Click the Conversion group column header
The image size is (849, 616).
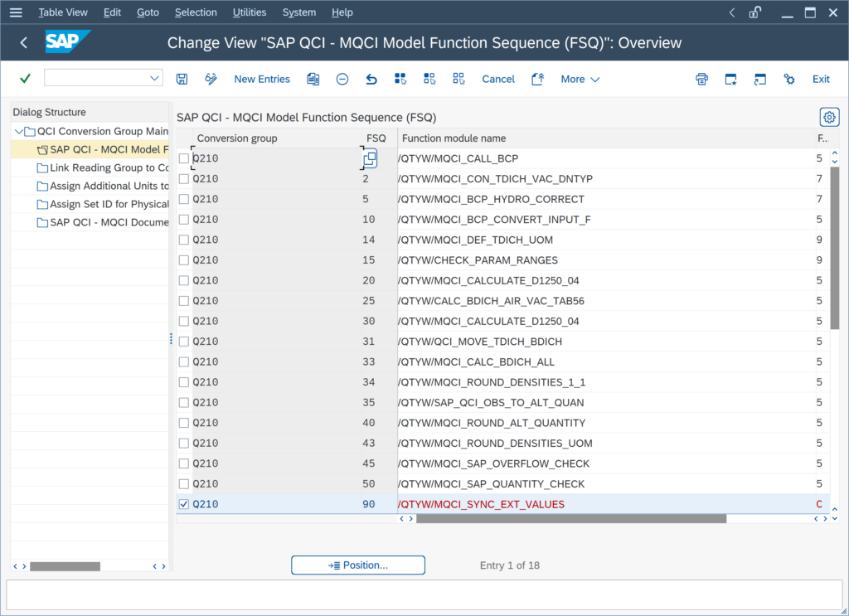277,138
